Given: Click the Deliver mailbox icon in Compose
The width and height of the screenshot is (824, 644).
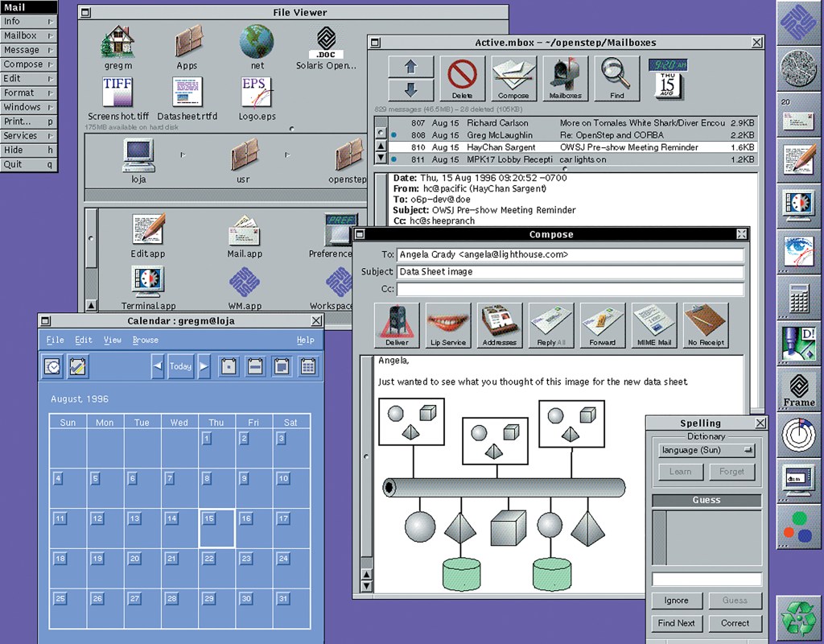Looking at the screenshot, I should pyautogui.click(x=397, y=325).
